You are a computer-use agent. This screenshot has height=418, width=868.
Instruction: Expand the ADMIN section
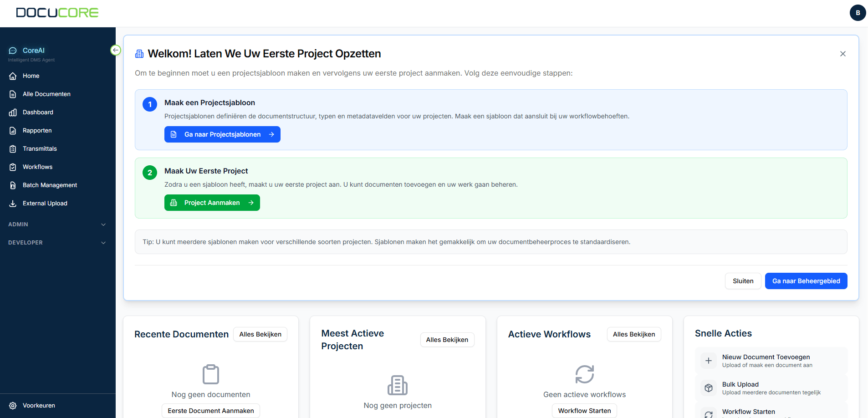[x=57, y=224]
